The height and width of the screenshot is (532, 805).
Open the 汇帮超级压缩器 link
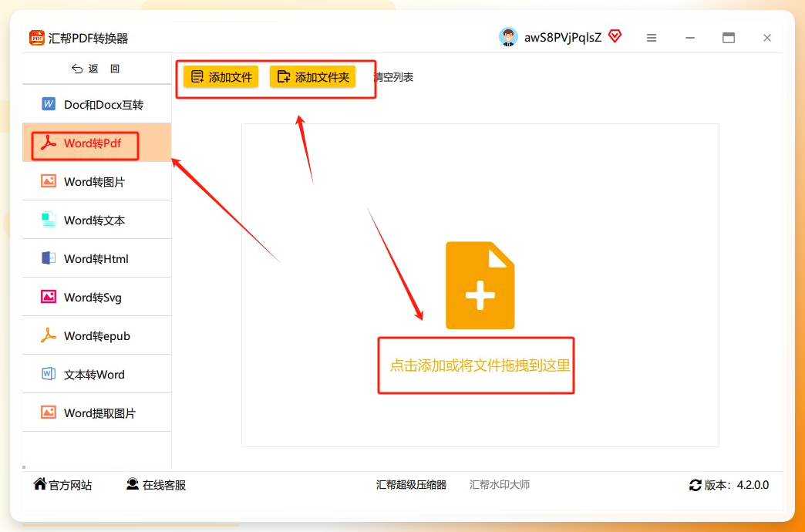tap(411, 485)
